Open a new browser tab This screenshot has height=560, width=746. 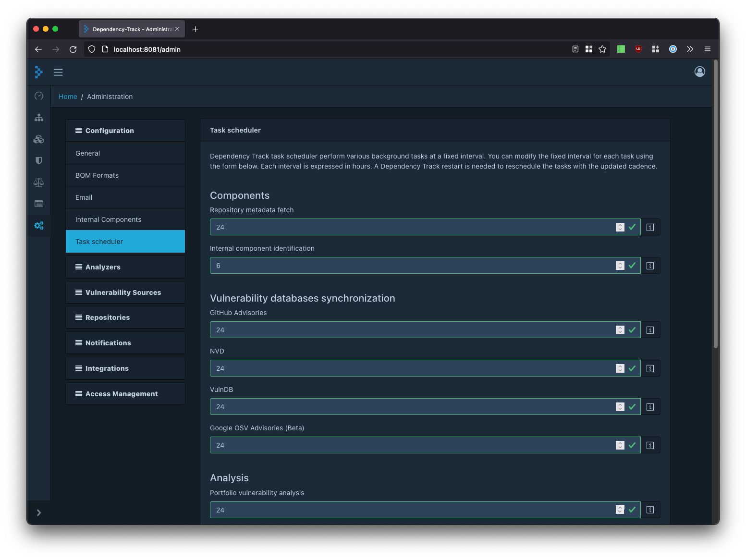tap(196, 29)
